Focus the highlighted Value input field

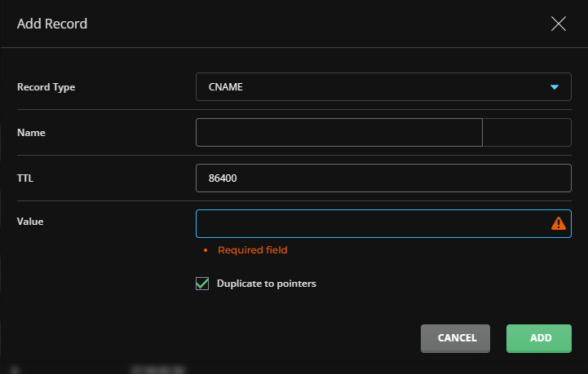tap(383, 224)
